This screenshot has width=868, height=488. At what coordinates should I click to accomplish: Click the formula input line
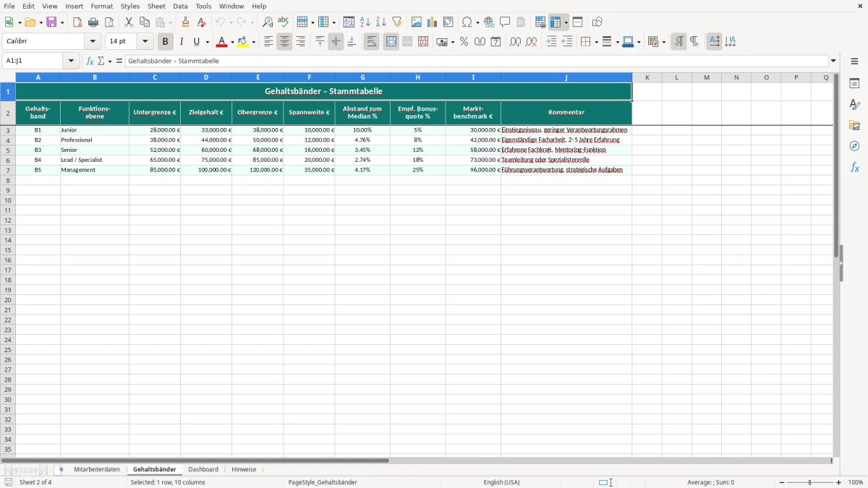point(477,61)
